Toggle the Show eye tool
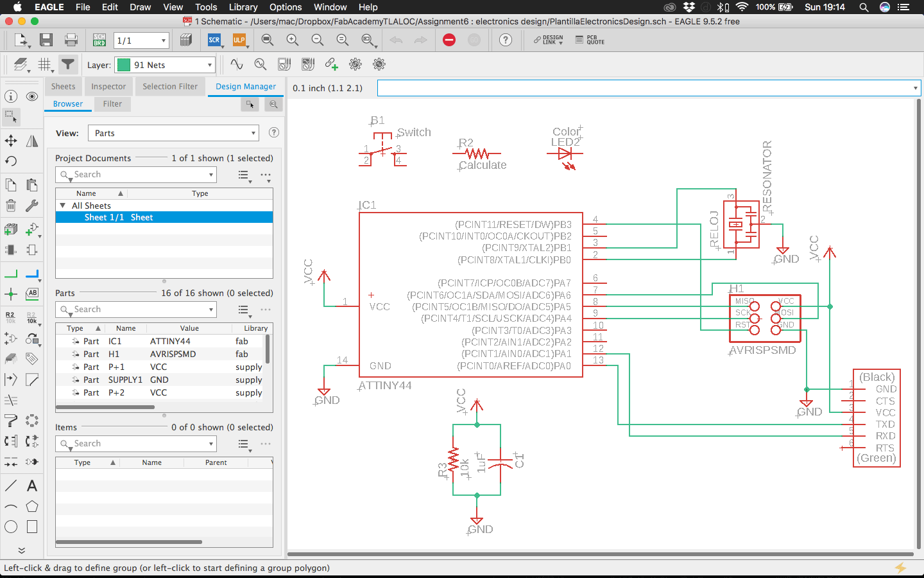 tap(31, 96)
